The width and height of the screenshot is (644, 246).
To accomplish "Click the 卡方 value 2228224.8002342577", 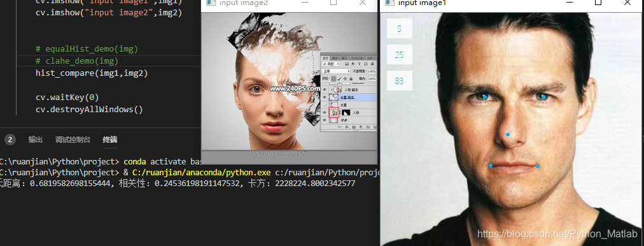I will tap(315, 183).
